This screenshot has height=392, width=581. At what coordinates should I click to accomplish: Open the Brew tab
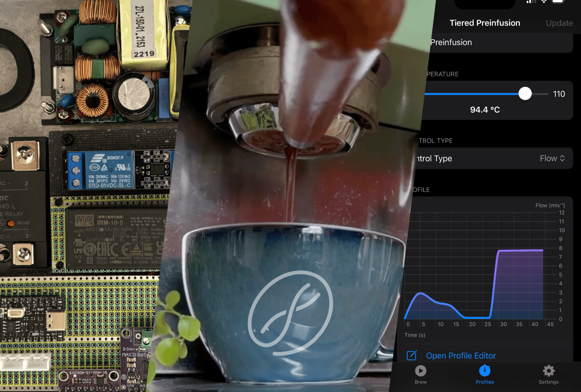(x=420, y=375)
